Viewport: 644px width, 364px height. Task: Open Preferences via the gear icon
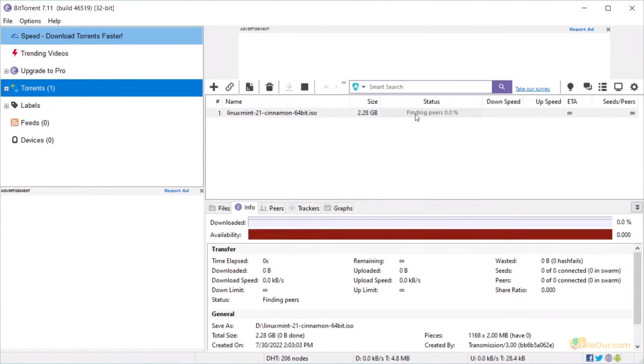coord(634,87)
